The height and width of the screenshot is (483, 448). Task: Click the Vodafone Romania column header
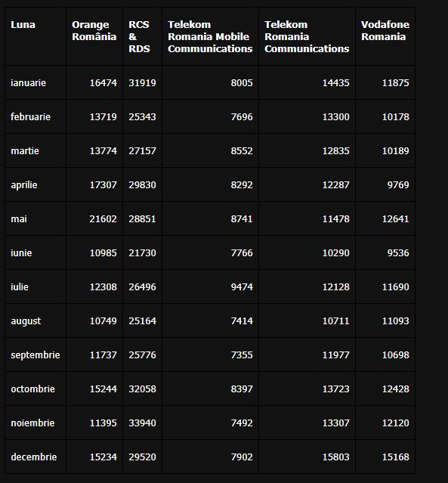click(385, 30)
